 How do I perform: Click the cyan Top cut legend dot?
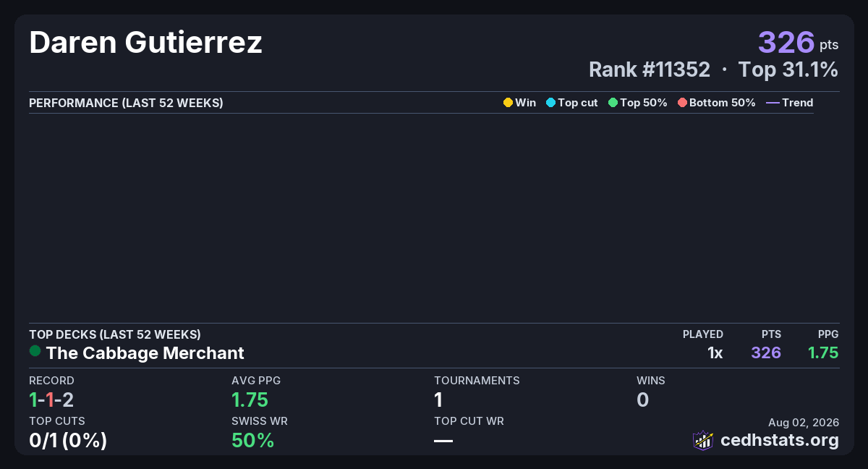point(550,103)
